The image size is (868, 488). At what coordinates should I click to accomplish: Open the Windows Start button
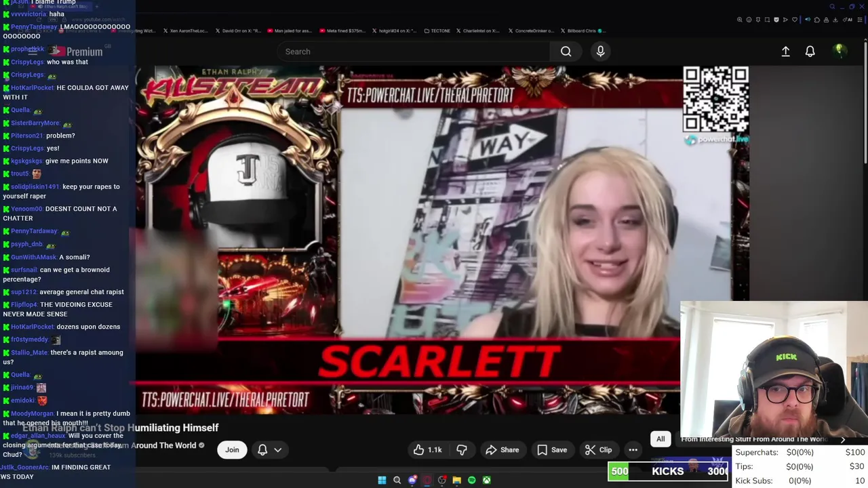click(382, 480)
